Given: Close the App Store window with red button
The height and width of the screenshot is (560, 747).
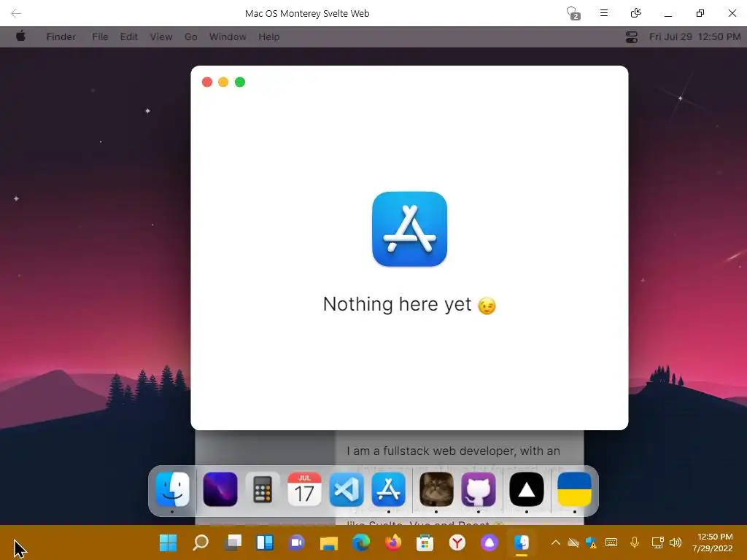Looking at the screenshot, I should pyautogui.click(x=207, y=82).
